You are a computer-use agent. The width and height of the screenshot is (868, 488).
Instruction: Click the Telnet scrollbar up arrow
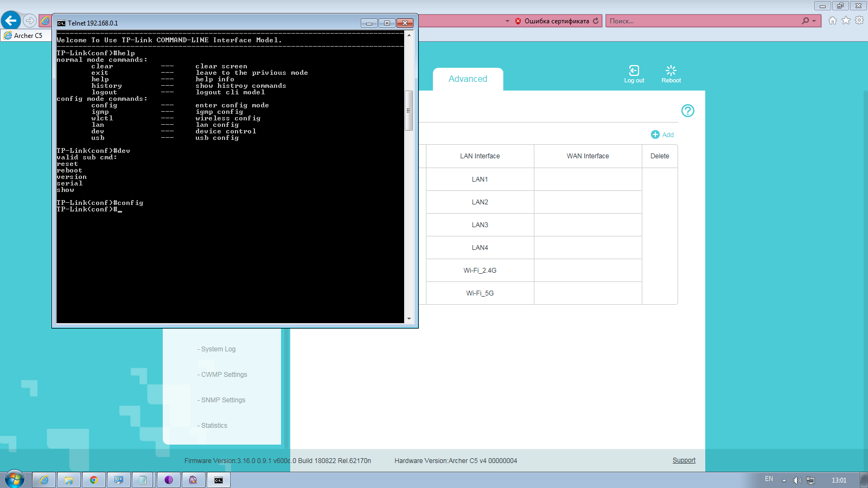click(x=409, y=35)
